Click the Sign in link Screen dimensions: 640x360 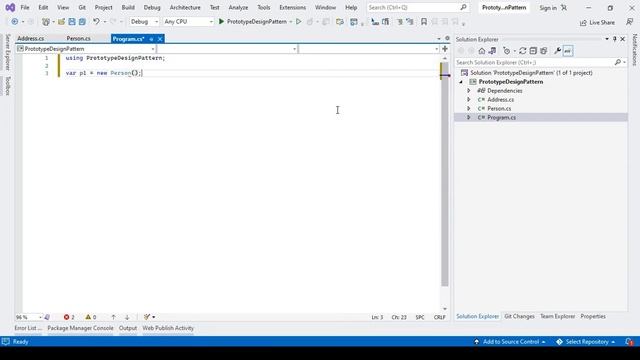pyautogui.click(x=548, y=8)
